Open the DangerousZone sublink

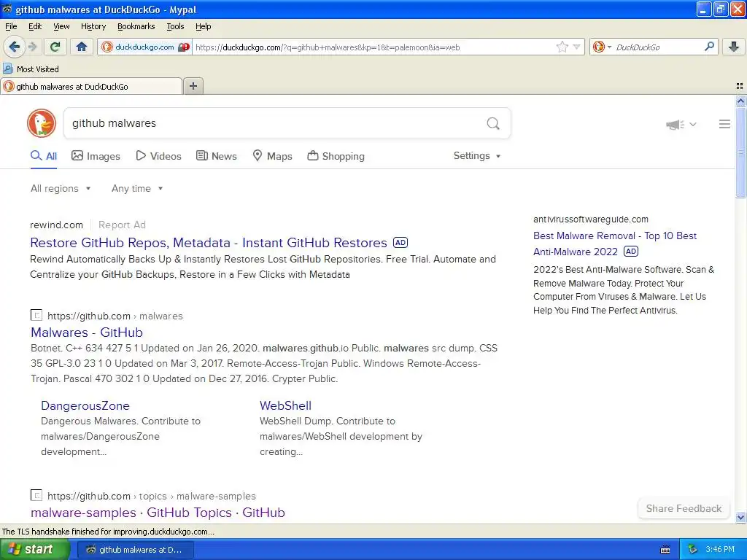coord(85,405)
